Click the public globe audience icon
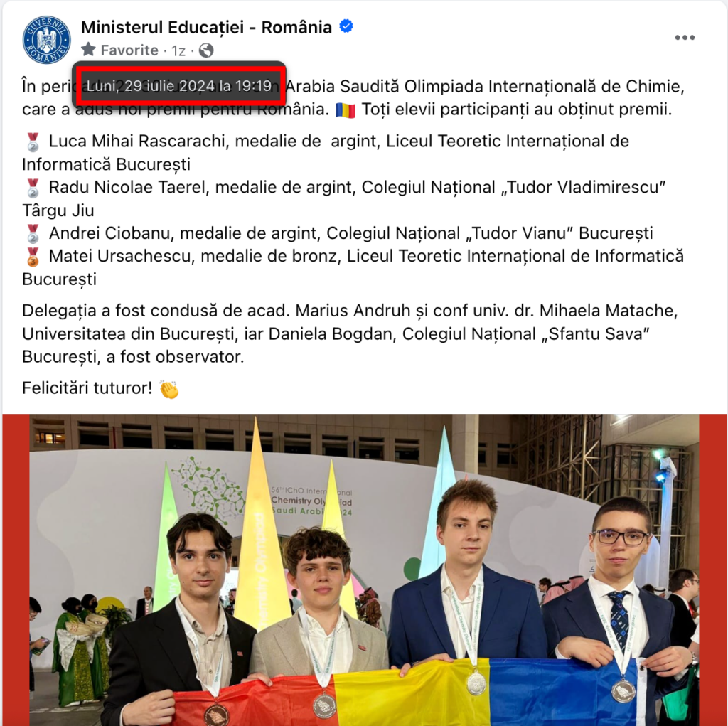The height and width of the screenshot is (726, 728). tap(206, 50)
